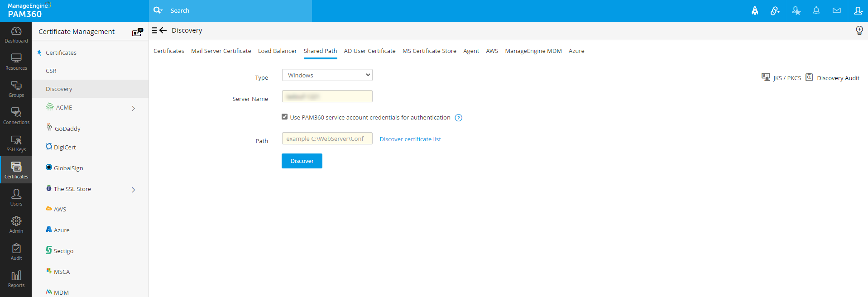868x297 pixels.
Task: Open JKS / PKCS link
Action: tap(782, 78)
